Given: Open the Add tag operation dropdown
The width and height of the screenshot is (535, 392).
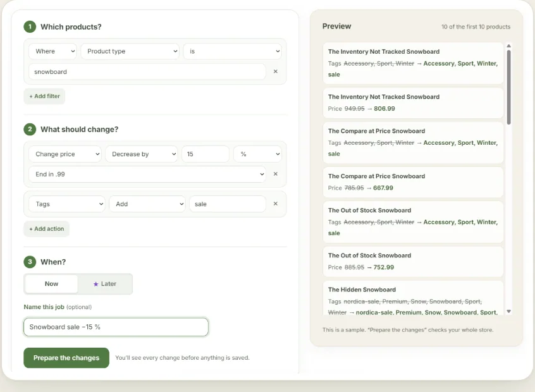Looking at the screenshot, I should [x=147, y=204].
